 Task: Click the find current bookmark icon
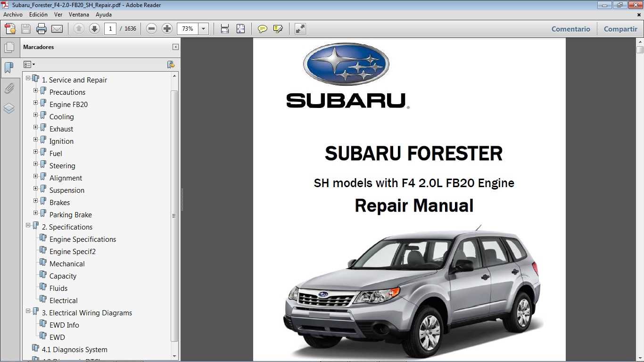pos(171,65)
